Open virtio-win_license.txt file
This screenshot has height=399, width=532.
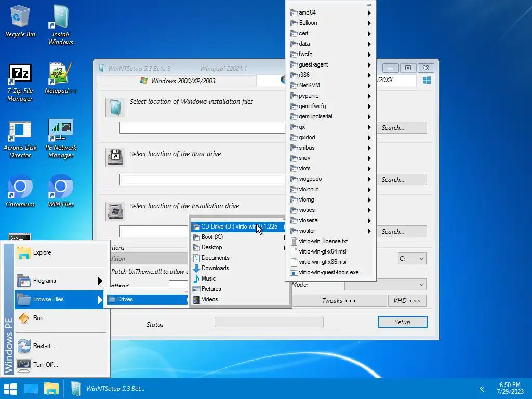click(x=331, y=241)
